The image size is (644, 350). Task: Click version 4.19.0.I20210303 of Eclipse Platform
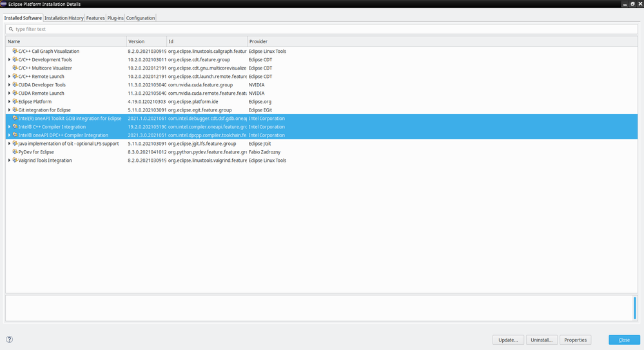[146, 101]
